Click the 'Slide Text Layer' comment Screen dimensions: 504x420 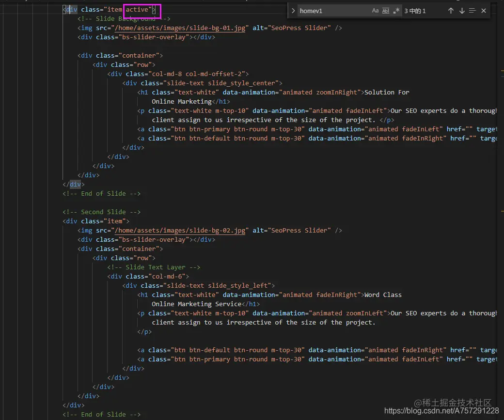point(154,267)
